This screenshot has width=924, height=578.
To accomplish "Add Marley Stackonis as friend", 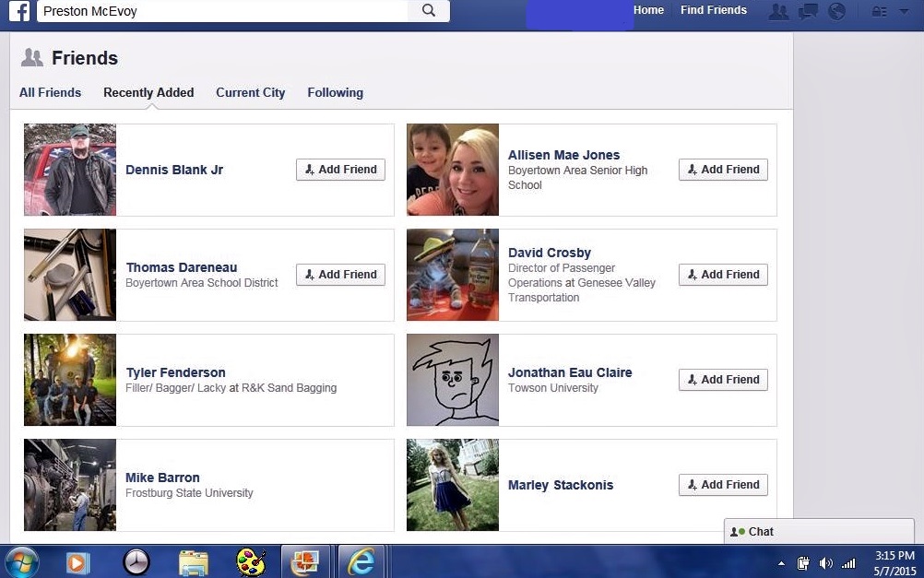I will pos(723,485).
